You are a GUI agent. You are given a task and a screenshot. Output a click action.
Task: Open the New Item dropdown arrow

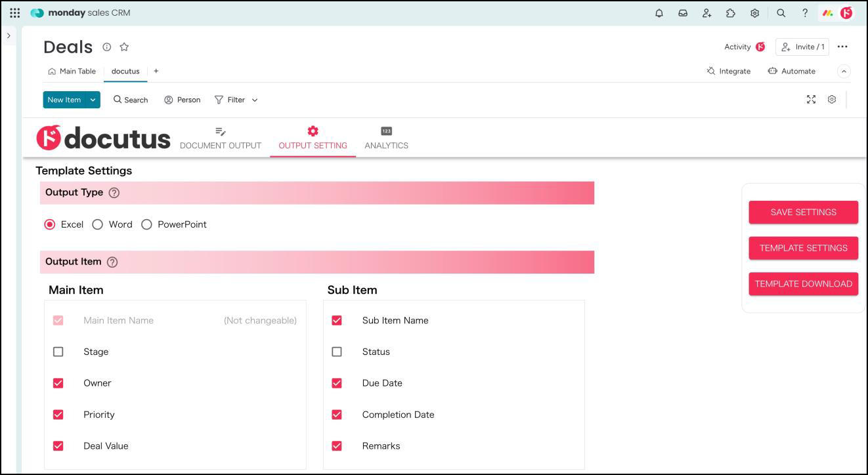click(x=93, y=100)
